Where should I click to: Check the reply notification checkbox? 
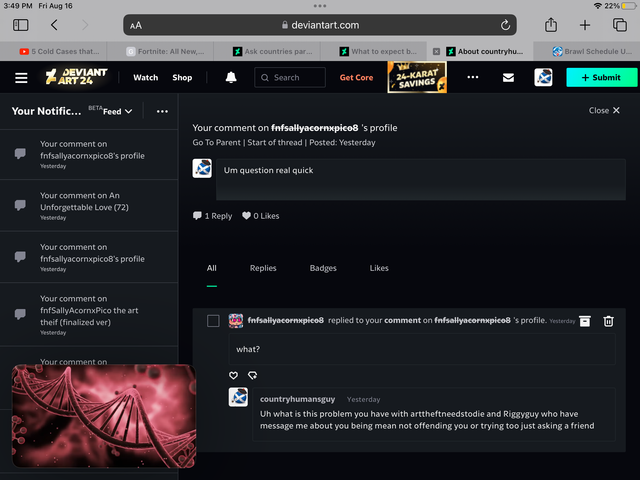pos(213,321)
